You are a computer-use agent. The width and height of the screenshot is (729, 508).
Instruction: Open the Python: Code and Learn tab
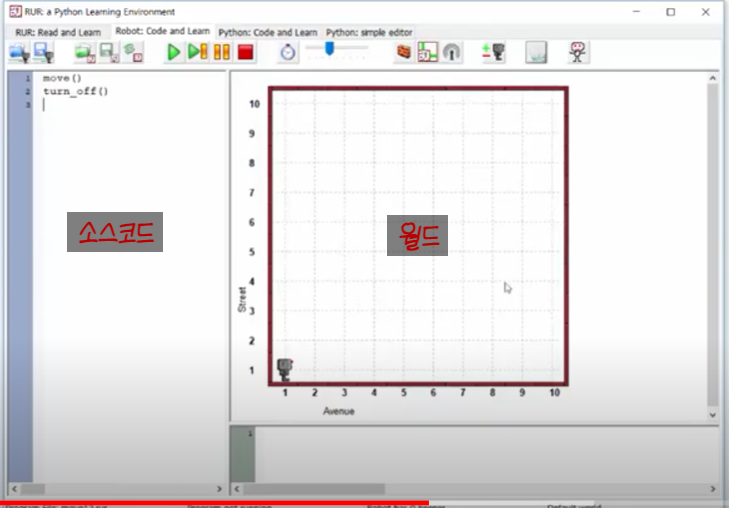[x=269, y=32]
